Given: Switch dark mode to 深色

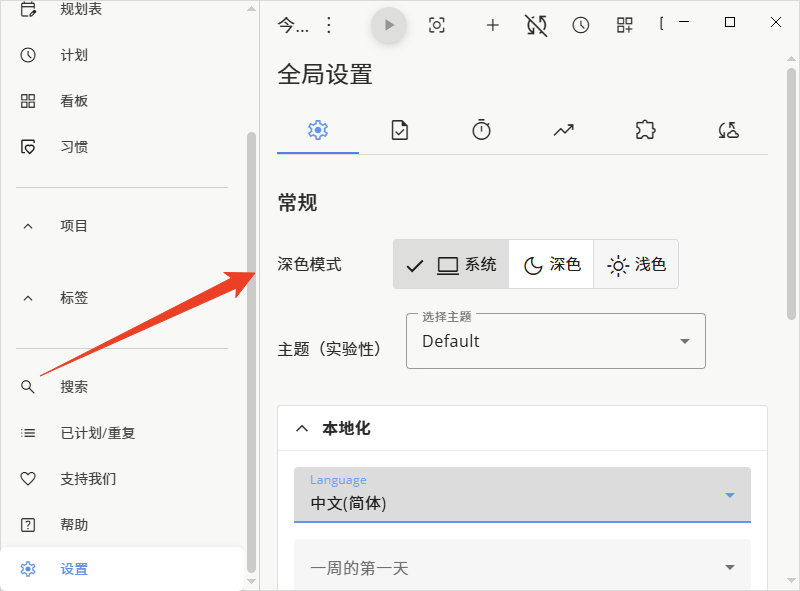Looking at the screenshot, I should coord(552,265).
